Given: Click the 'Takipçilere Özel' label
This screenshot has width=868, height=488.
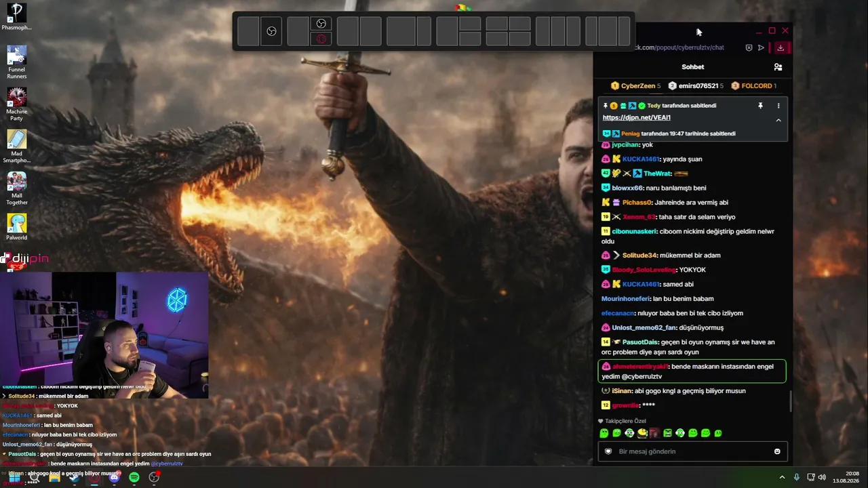Looking at the screenshot, I should tap(625, 421).
